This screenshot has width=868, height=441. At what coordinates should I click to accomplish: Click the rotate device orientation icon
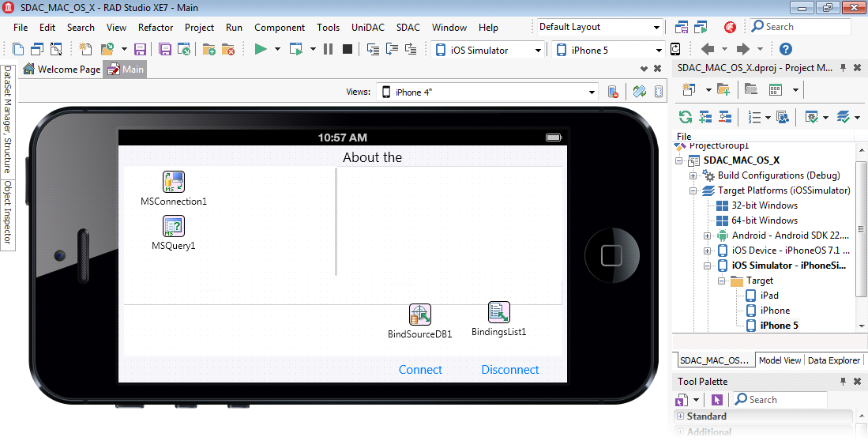tap(675, 49)
